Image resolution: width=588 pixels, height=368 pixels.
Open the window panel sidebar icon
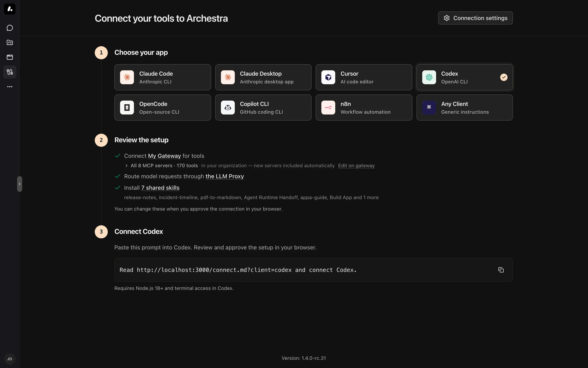10,57
